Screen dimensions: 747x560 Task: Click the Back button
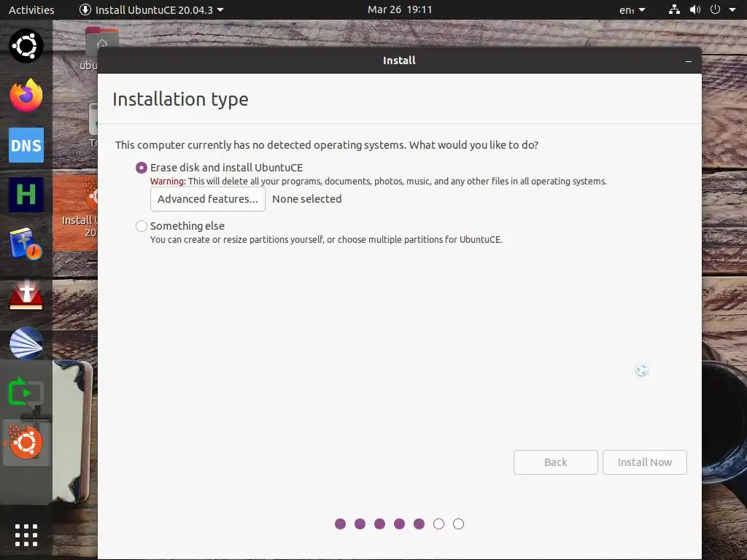point(555,462)
